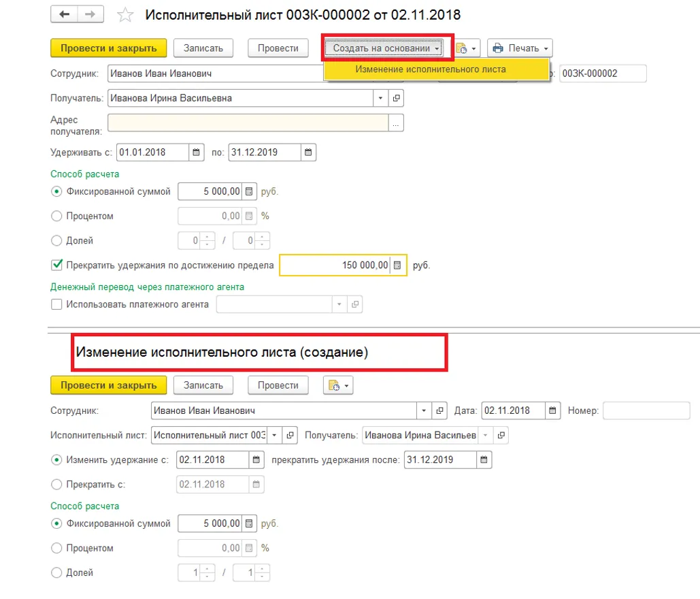Click the lower Записать button
Image resolution: width=700 pixels, height=599 pixels.
203,385
